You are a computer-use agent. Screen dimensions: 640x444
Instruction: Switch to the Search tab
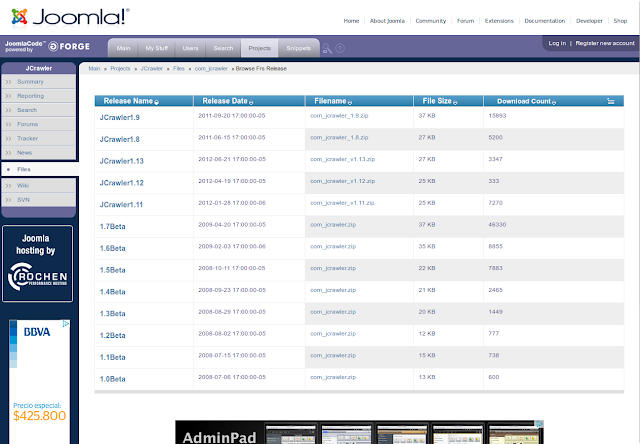click(223, 48)
